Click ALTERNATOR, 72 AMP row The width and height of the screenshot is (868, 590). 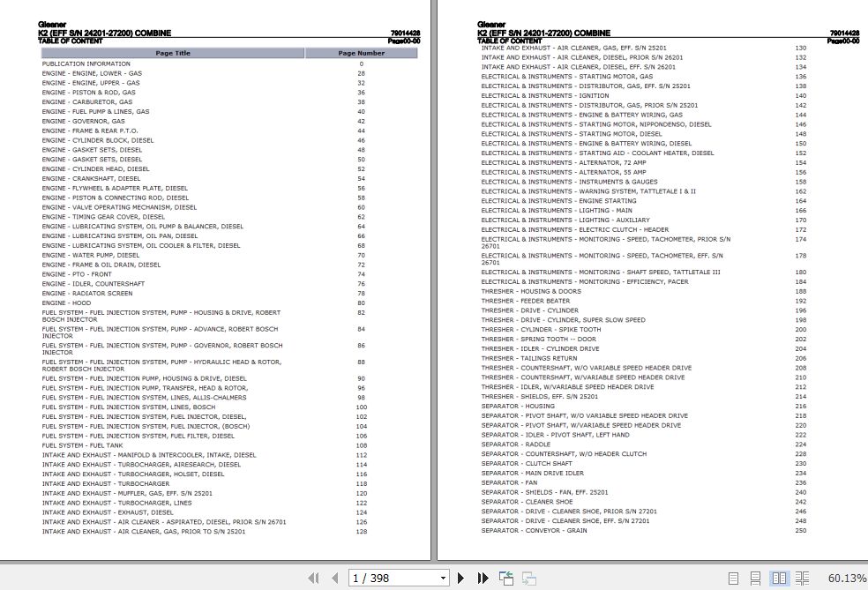coord(564,163)
